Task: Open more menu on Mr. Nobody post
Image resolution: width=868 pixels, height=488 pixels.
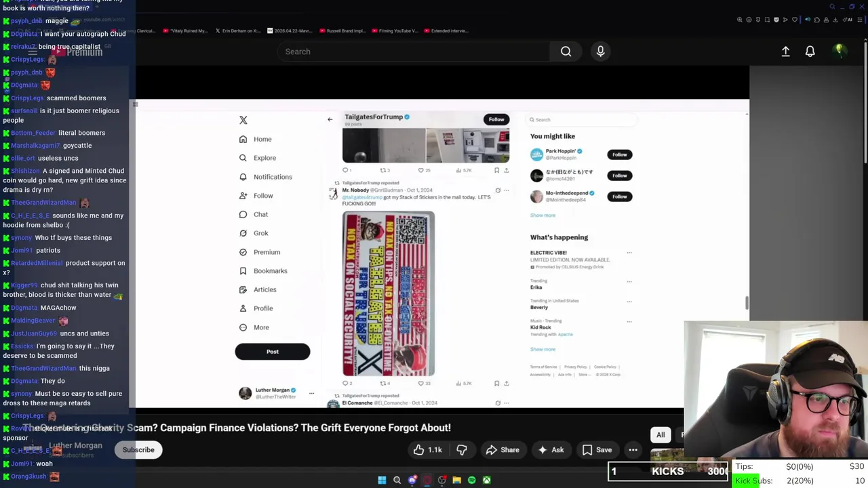Action: coord(506,190)
